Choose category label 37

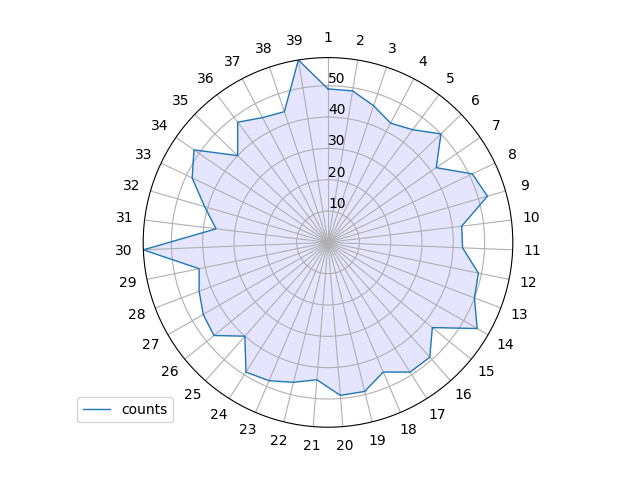click(x=232, y=61)
